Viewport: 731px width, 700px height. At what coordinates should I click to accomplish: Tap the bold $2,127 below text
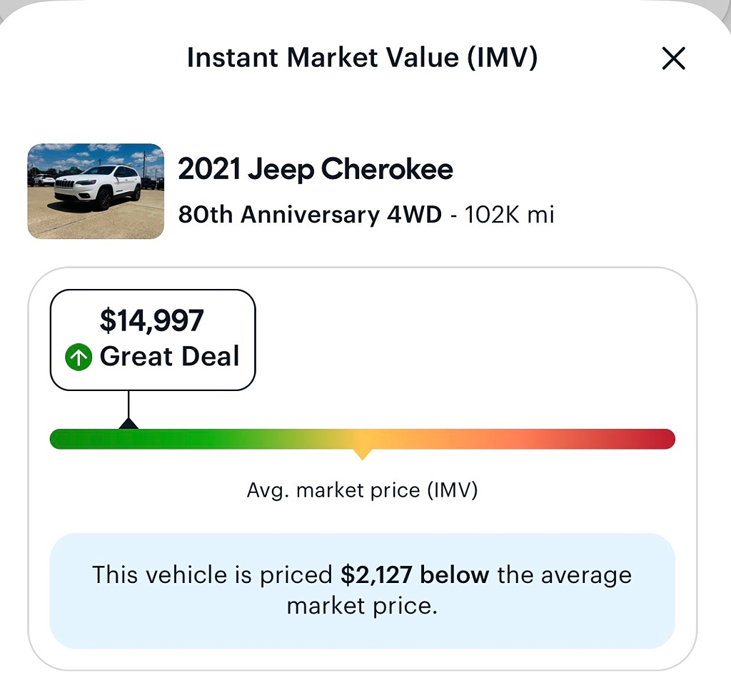tap(415, 574)
